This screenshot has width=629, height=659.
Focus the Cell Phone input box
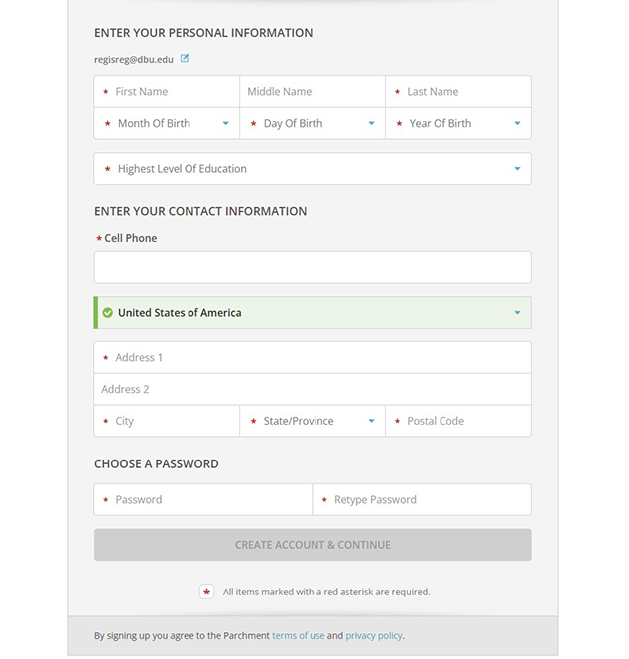click(312, 267)
